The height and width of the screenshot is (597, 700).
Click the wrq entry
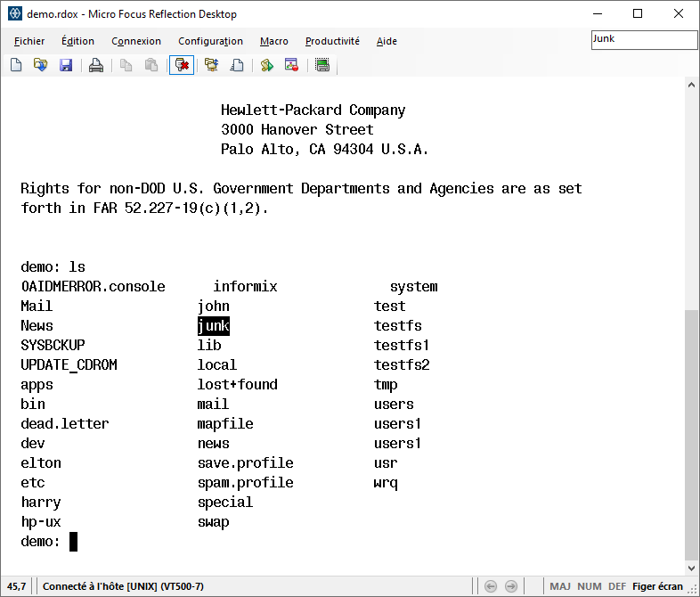(x=386, y=484)
